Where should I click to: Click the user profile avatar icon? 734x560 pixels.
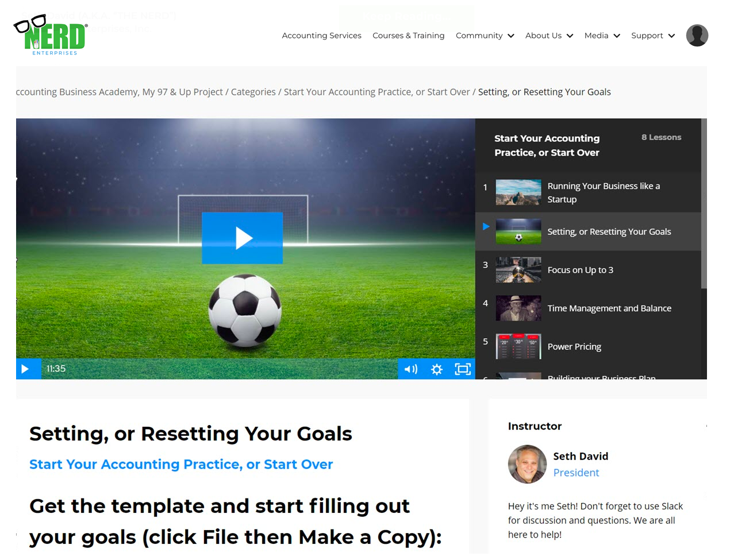point(697,36)
